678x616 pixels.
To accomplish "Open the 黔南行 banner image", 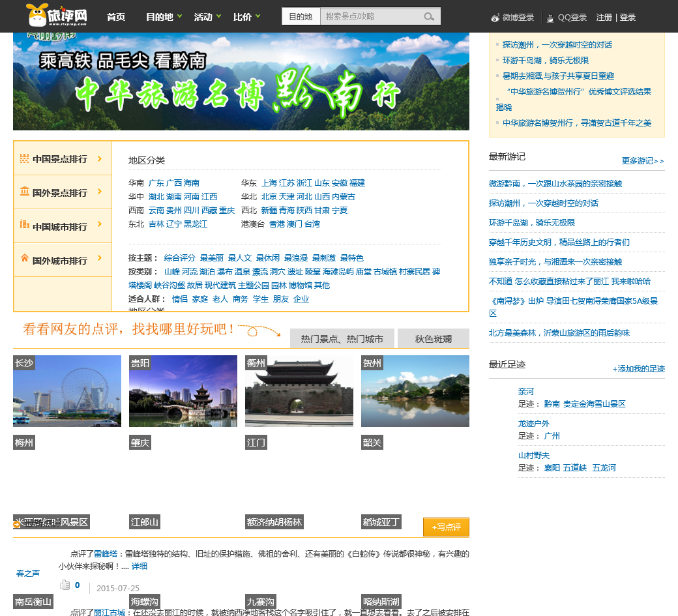I will [241, 81].
